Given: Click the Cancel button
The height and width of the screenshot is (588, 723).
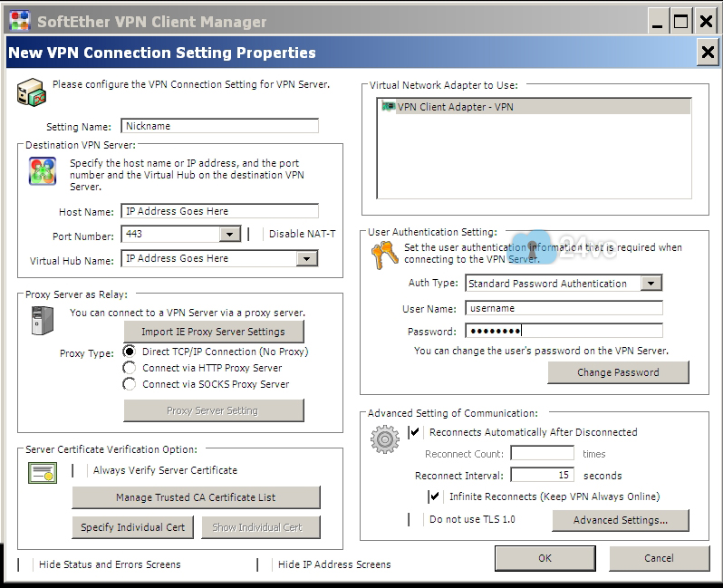Looking at the screenshot, I should [659, 558].
